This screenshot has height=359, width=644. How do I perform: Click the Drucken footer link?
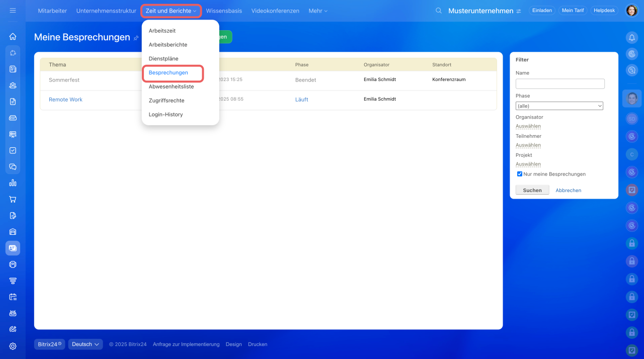point(258,344)
